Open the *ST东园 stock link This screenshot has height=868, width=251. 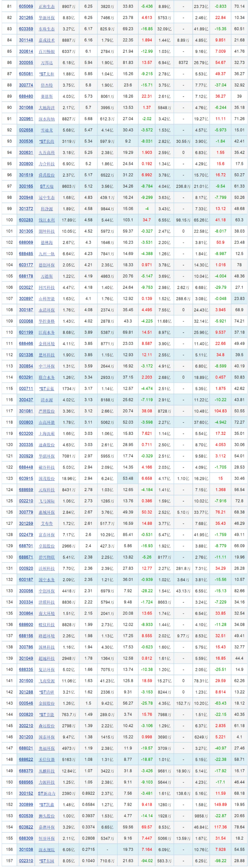pyautogui.click(x=47, y=861)
